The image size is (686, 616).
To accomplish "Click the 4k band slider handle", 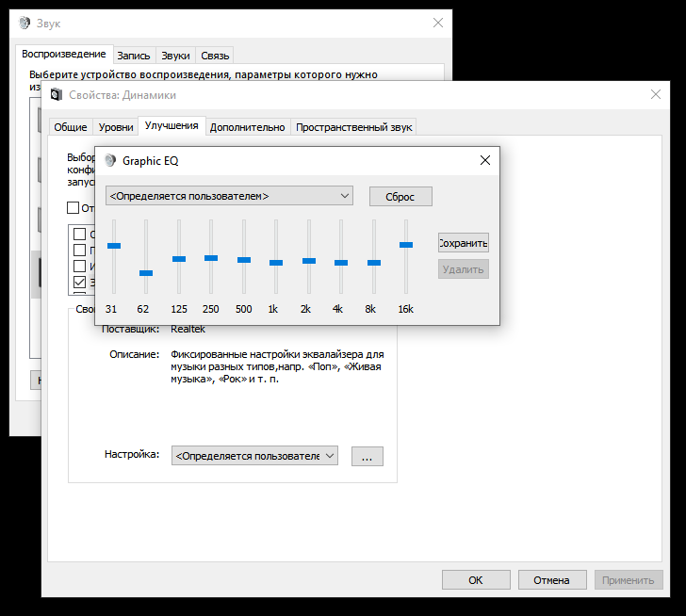I will [x=341, y=263].
